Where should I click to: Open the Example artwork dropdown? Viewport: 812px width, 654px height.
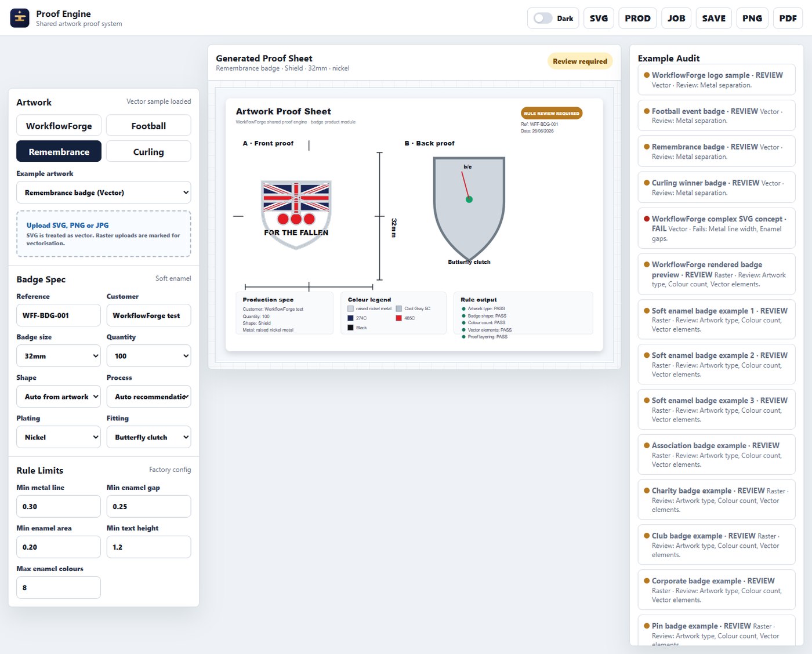(x=104, y=192)
